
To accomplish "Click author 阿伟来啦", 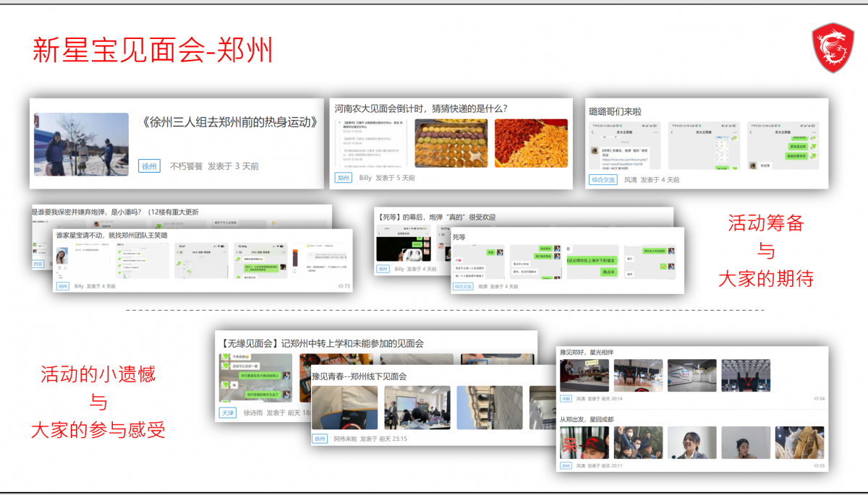I will (344, 439).
